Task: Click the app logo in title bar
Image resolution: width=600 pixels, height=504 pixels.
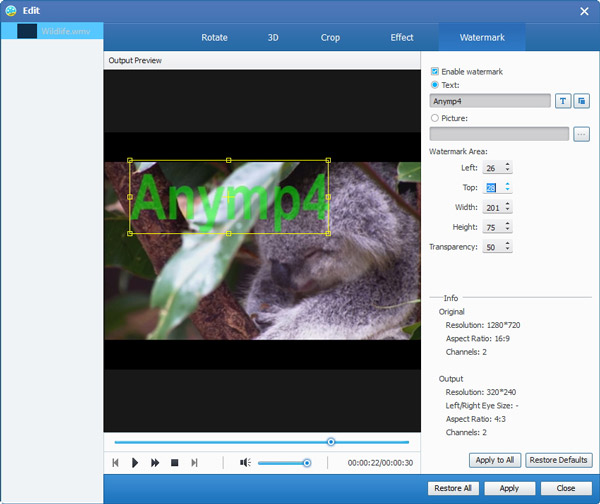Action: pos(11,11)
